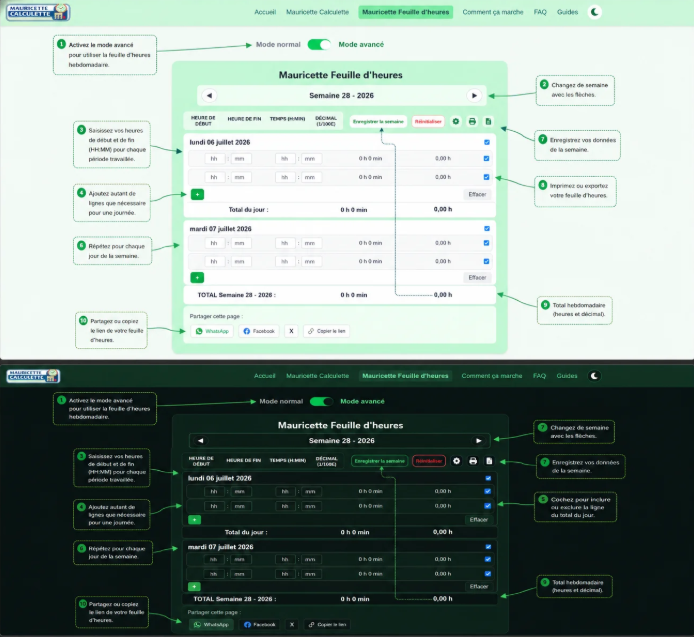Uncheck first lundi time-row checkbox in dark theme
The width and height of the screenshot is (694, 637).
click(488, 491)
